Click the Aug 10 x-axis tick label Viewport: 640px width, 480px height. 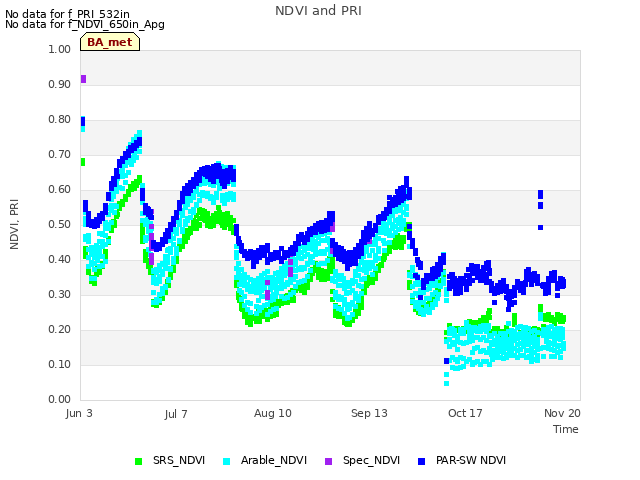[x=273, y=413]
